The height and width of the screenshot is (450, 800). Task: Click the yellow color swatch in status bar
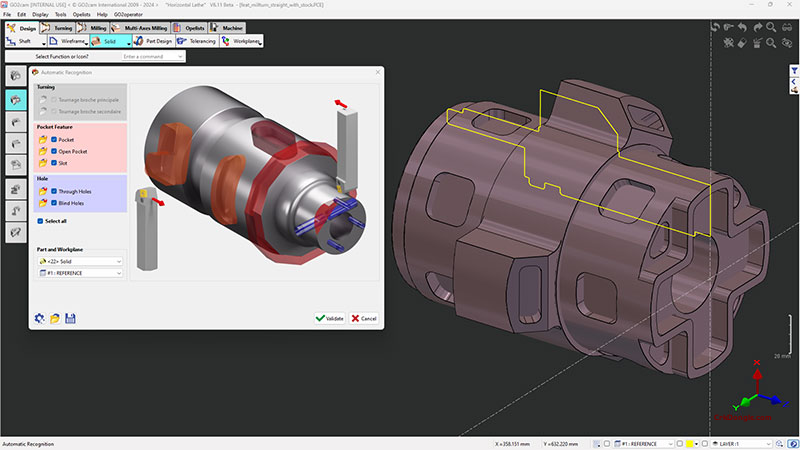click(x=691, y=443)
